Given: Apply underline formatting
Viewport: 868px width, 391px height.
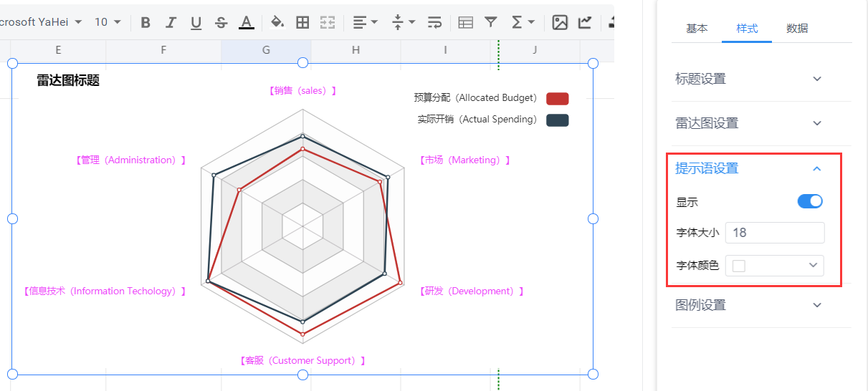Looking at the screenshot, I should 196,22.
